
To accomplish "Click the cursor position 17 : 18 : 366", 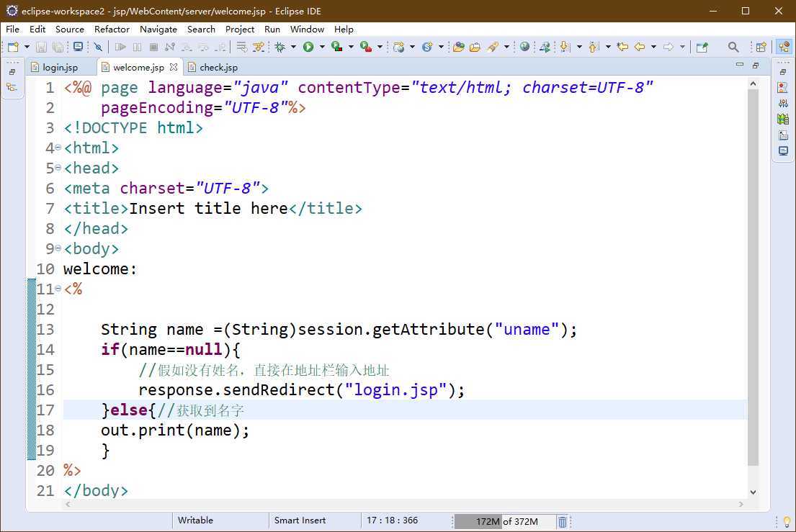I will 392,520.
